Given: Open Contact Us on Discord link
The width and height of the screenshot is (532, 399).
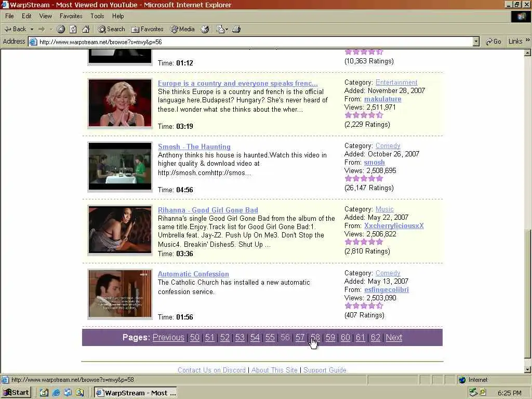Looking at the screenshot, I should click(211, 370).
